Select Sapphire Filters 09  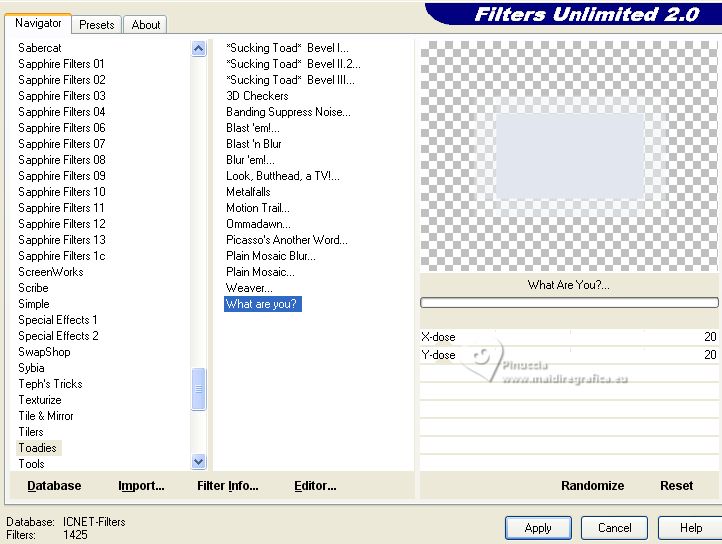coord(62,176)
